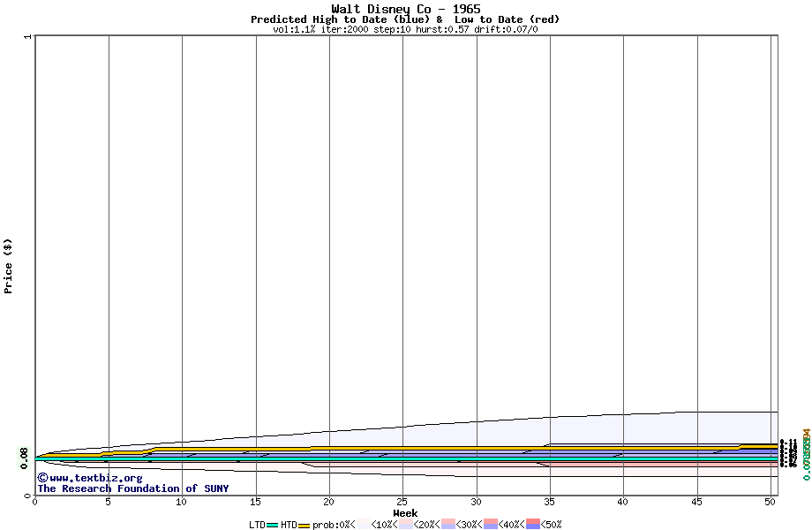Click the 'Price ($)' axis label

[x=8, y=266]
